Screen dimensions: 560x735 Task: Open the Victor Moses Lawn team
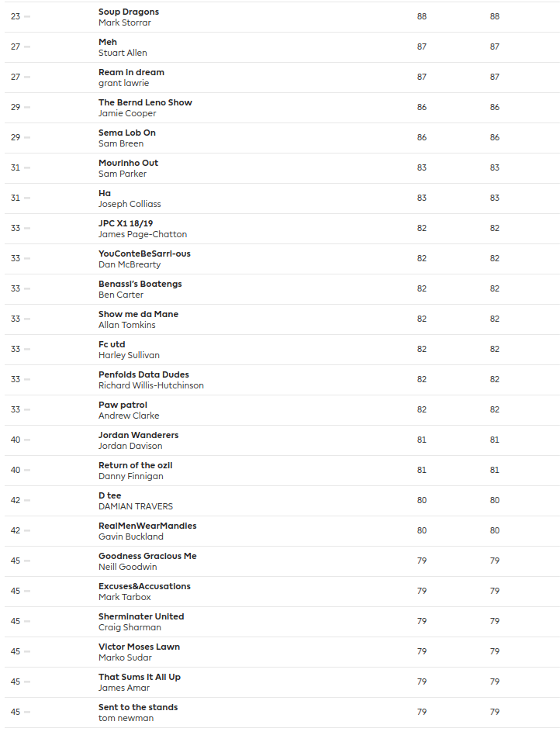(x=139, y=647)
